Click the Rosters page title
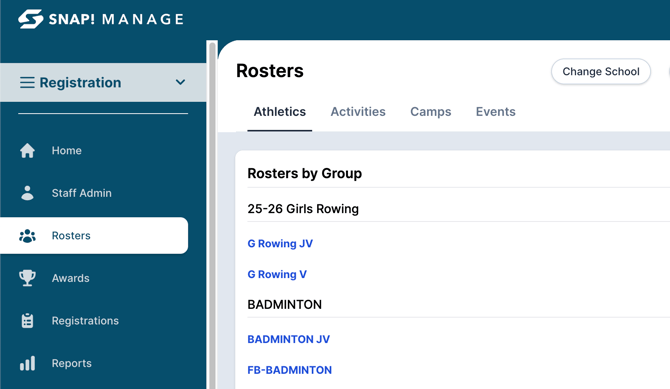670x389 pixels. click(270, 71)
